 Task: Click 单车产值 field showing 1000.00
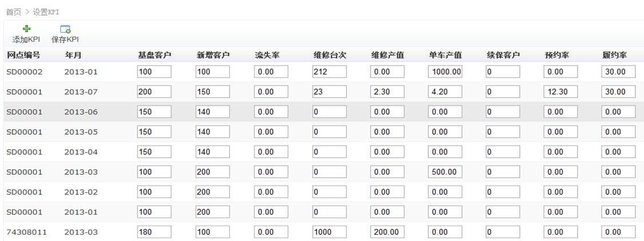click(445, 72)
